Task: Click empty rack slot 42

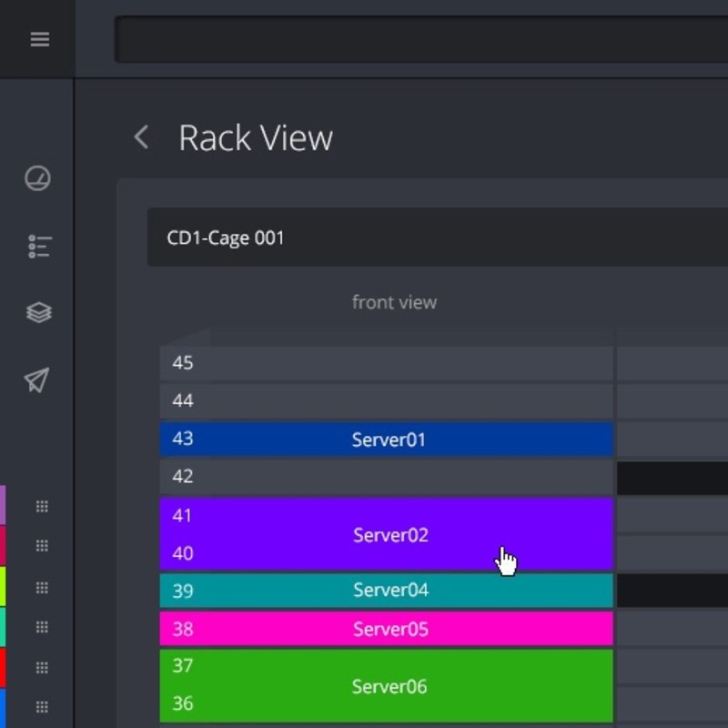Action: click(x=386, y=477)
